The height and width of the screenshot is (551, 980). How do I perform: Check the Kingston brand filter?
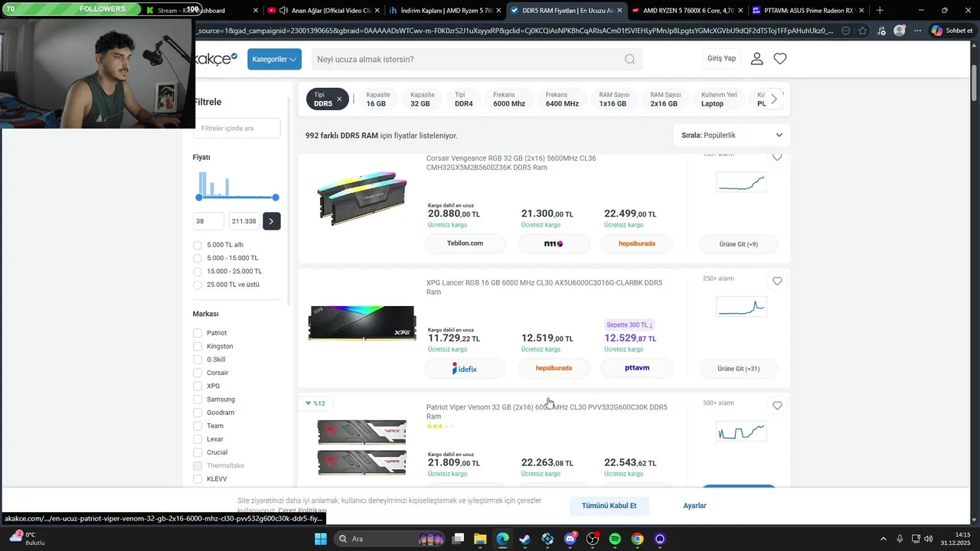(198, 346)
